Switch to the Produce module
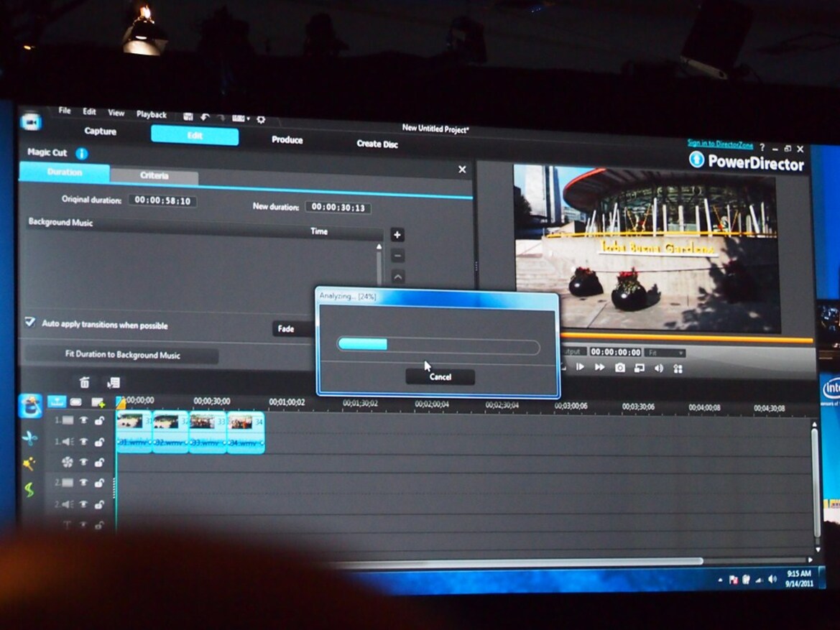 (x=287, y=140)
